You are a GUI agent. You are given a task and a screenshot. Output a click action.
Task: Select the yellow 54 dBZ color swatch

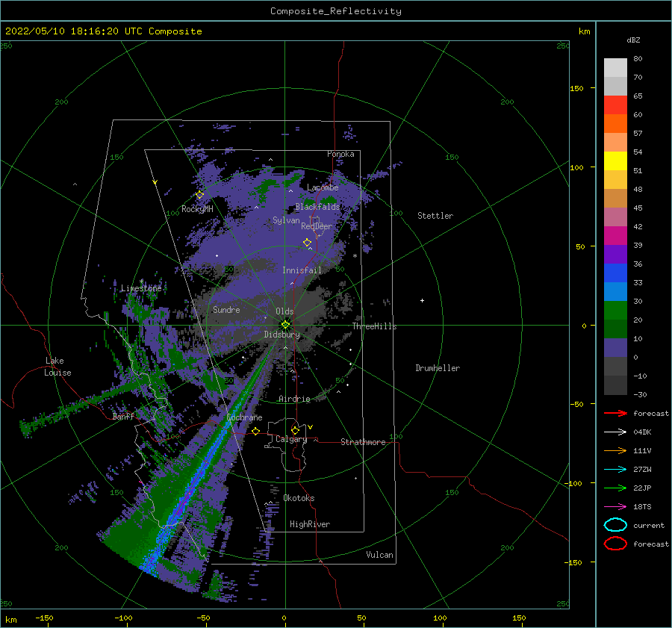pyautogui.click(x=615, y=161)
